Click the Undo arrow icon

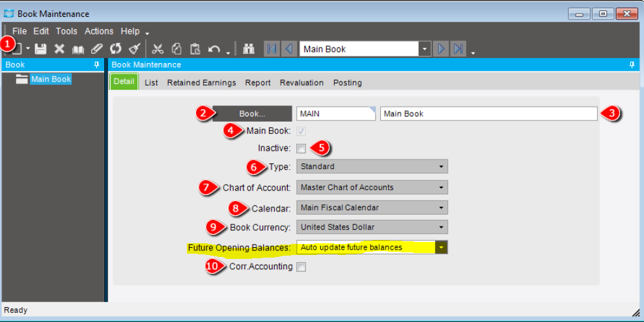[x=214, y=49]
